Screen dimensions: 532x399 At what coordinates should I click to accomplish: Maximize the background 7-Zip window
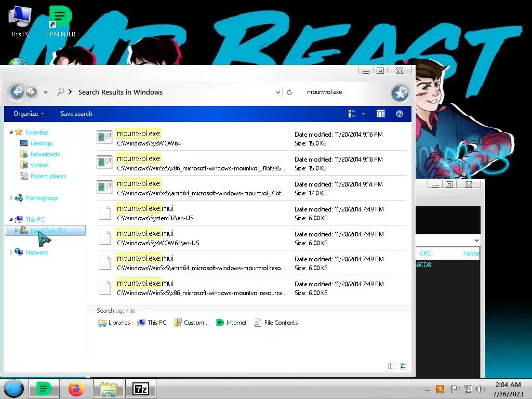click(x=449, y=184)
